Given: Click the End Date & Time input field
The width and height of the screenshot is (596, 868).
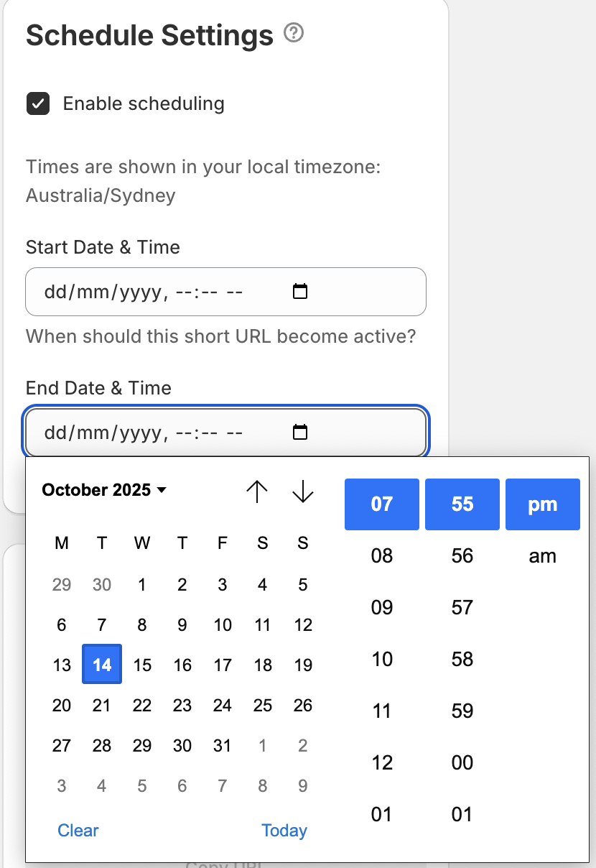Looking at the screenshot, I should coord(144,432).
